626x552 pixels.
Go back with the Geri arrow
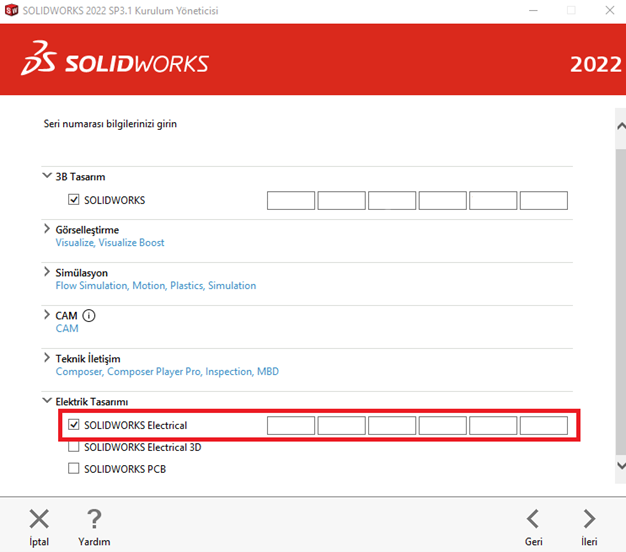tap(533, 518)
